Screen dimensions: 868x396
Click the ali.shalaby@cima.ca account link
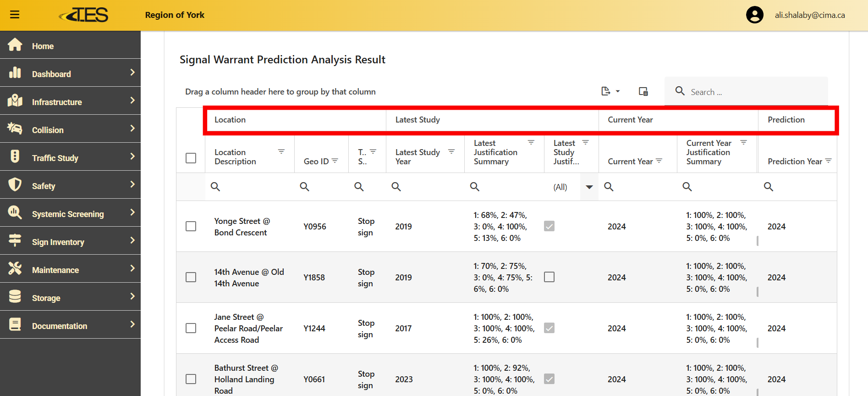click(809, 15)
